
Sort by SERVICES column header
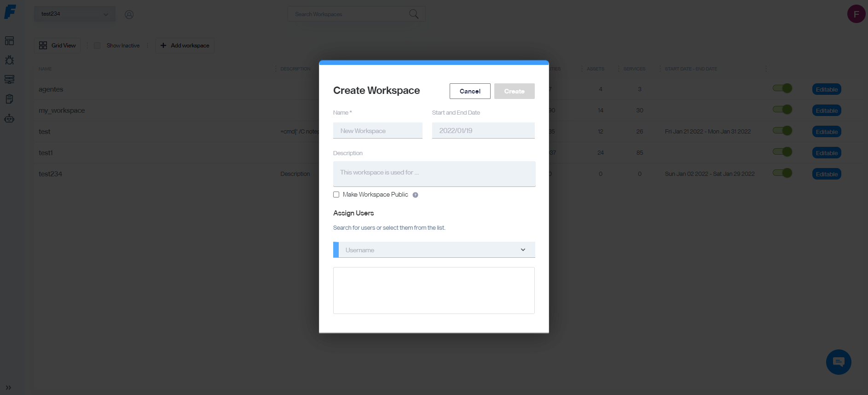(x=634, y=69)
